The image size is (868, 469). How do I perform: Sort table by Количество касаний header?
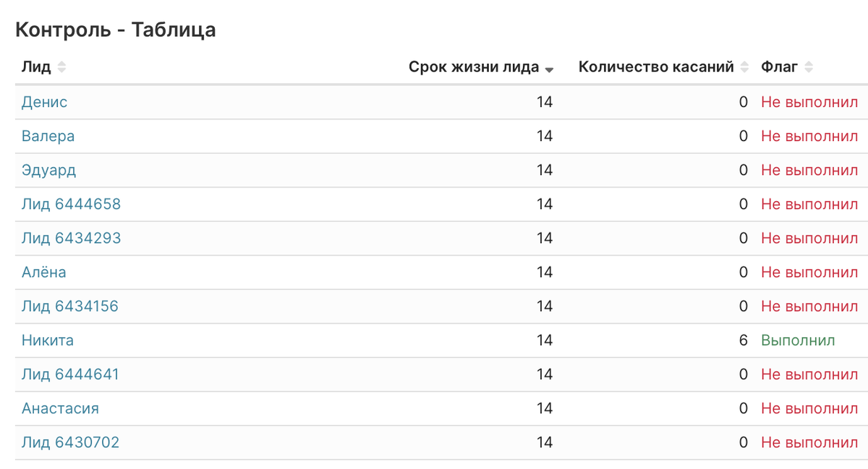pos(656,67)
